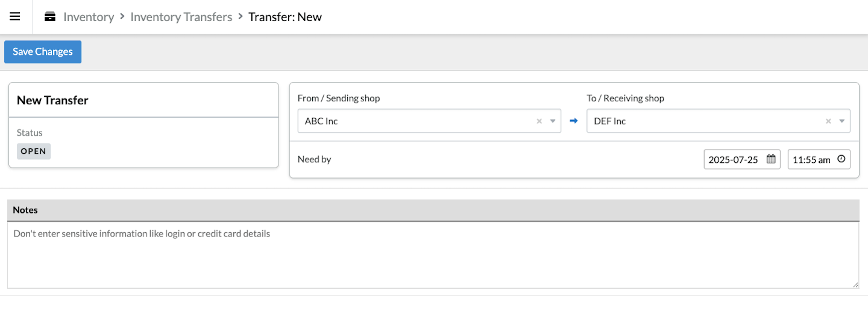Focus the Need by date field
Image resolution: width=868 pixels, height=310 pixels.
coord(734,160)
